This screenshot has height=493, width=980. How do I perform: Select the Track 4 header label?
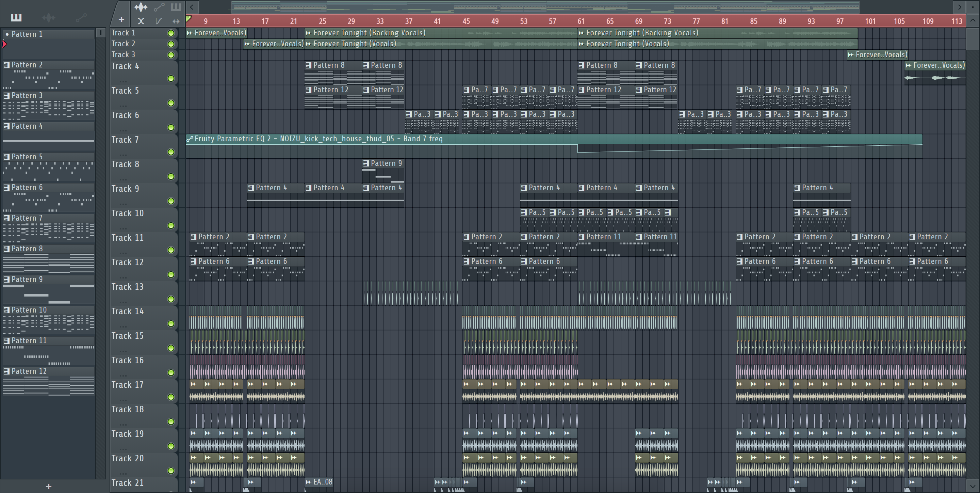coord(125,67)
